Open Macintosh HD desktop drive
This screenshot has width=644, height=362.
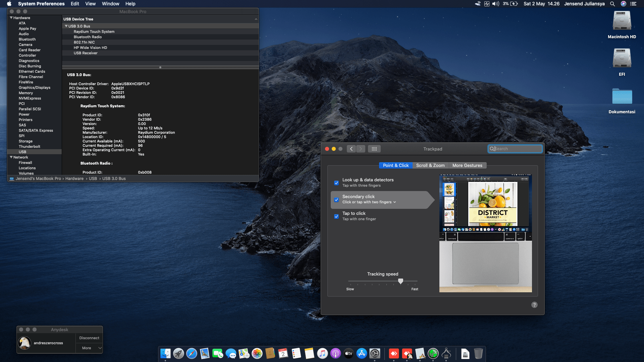pyautogui.click(x=622, y=25)
